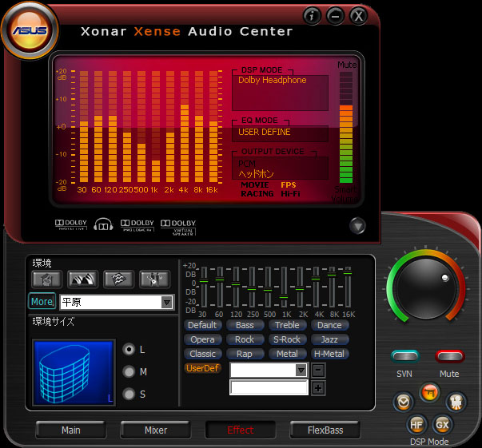Viewport: 482px width, 448px height.
Task: Switch to the Mixer tab
Action: [155, 430]
